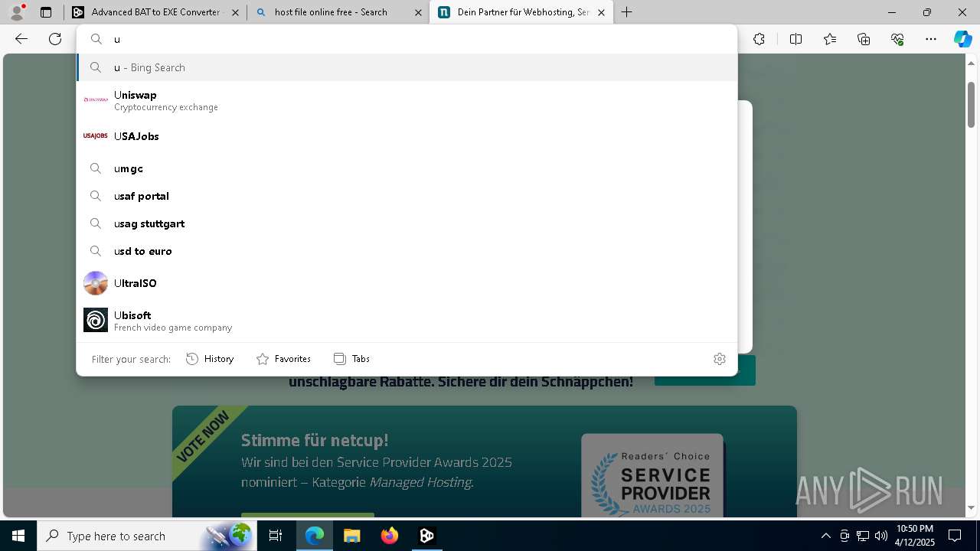
Task: Filter suggestions by Favorites
Action: click(x=283, y=359)
